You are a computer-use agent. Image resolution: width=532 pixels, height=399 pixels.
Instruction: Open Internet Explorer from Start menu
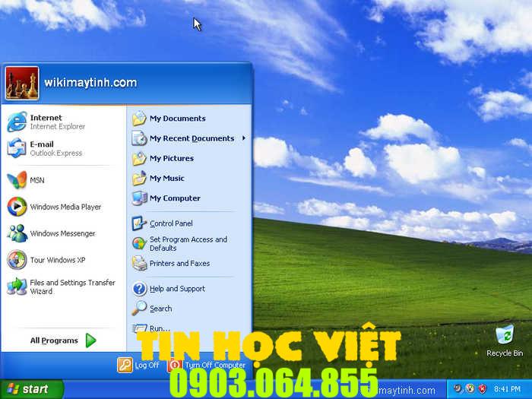coord(46,122)
